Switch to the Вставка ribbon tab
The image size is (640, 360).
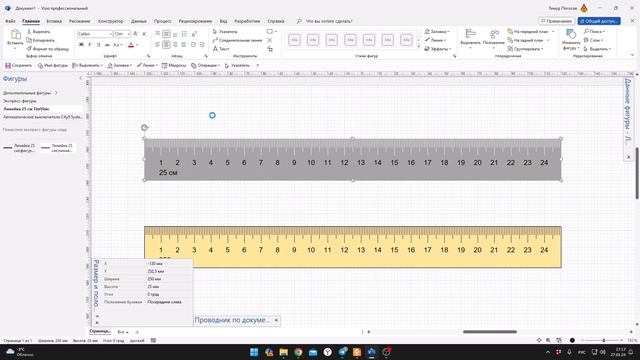tap(54, 21)
